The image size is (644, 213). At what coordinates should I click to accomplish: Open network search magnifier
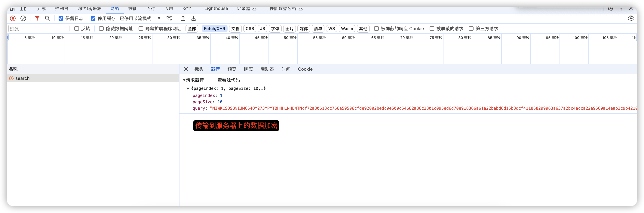[x=48, y=19]
